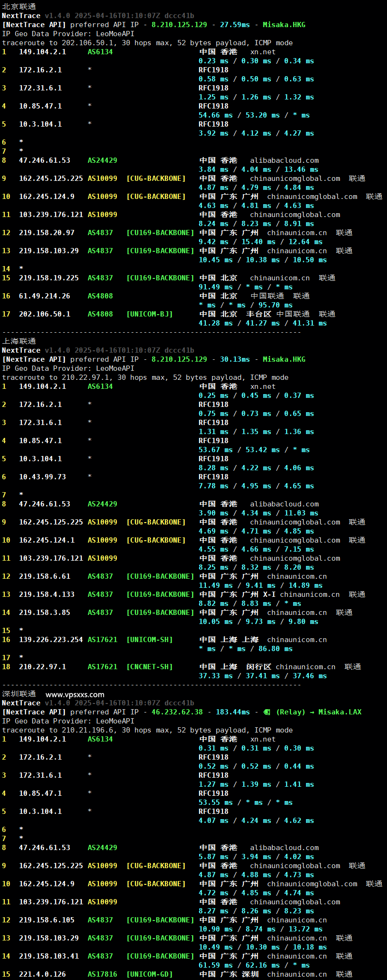Select latency "37.33 ms / 37.41 ms / 37.46 ms"
The image size is (387, 980).
263,676
